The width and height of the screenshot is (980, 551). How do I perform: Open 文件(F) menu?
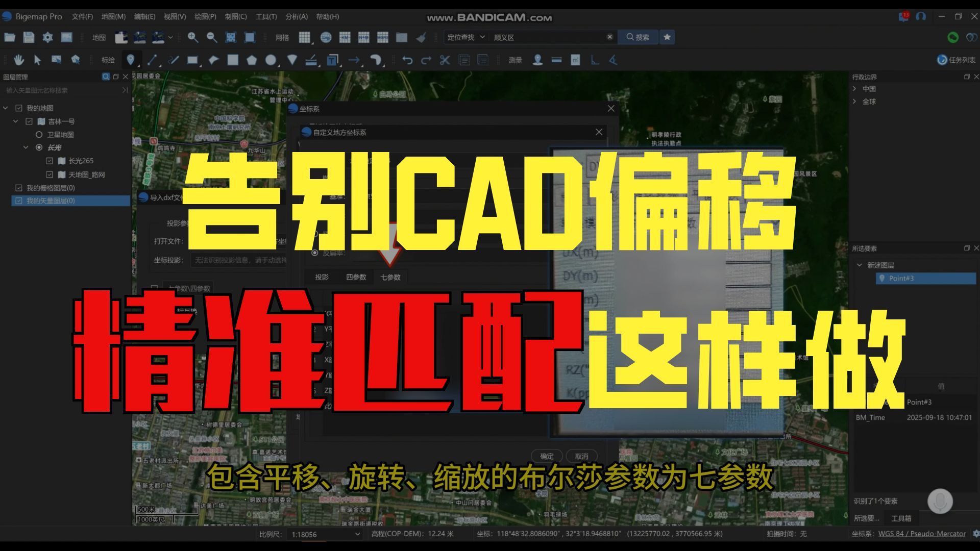[x=82, y=17]
